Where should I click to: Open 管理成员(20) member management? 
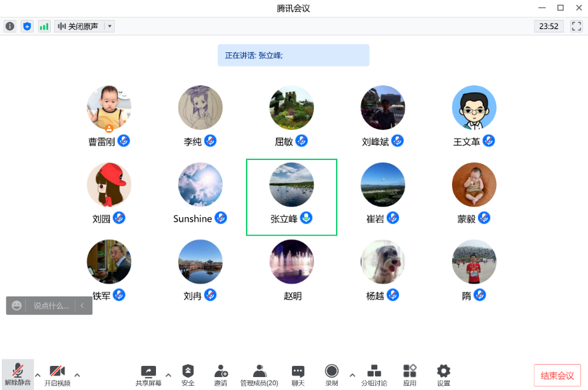259,375
